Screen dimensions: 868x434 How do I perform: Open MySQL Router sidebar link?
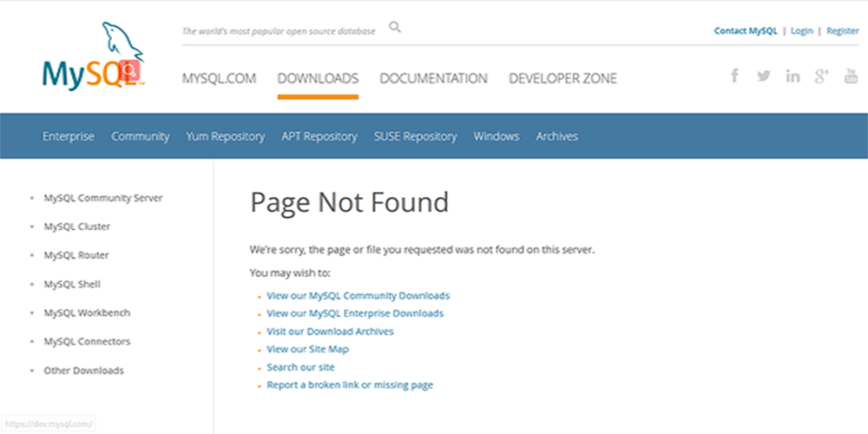[76, 255]
